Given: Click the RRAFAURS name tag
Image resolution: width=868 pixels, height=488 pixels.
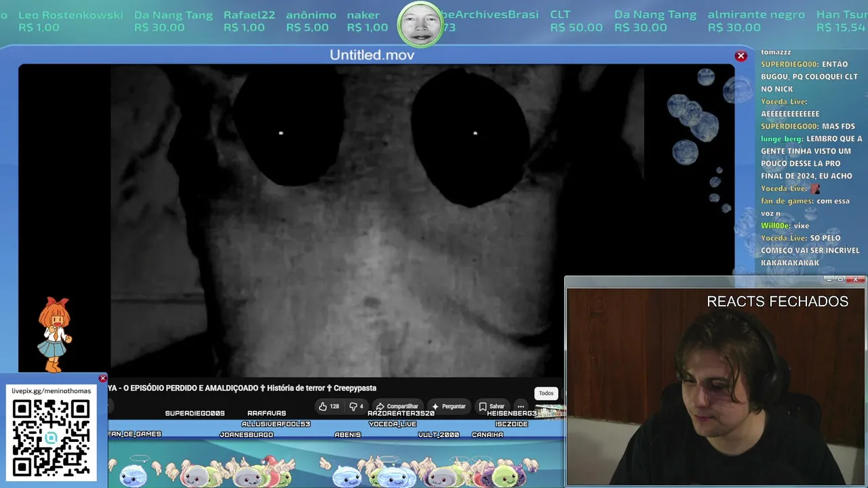Looking at the screenshot, I should point(267,413).
